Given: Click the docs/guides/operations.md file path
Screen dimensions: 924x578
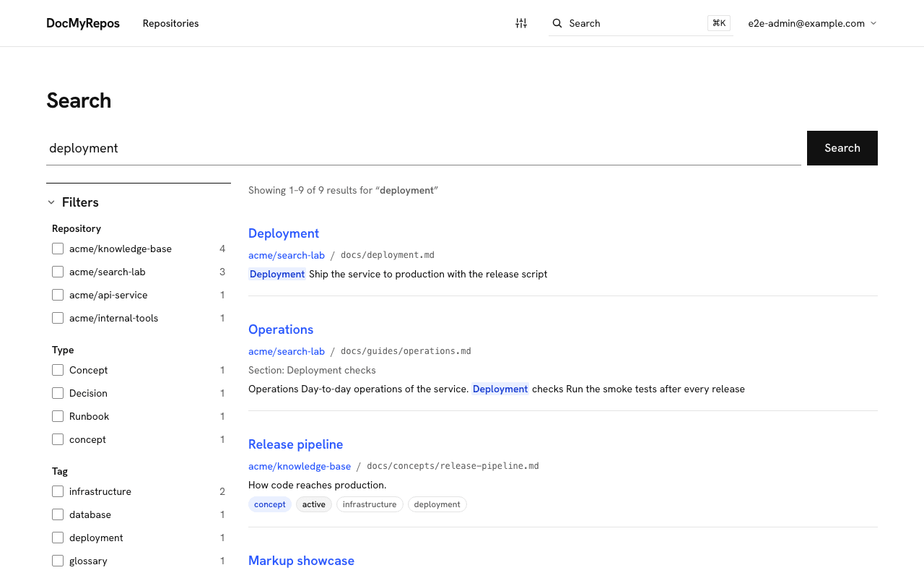Looking at the screenshot, I should coord(406,351).
